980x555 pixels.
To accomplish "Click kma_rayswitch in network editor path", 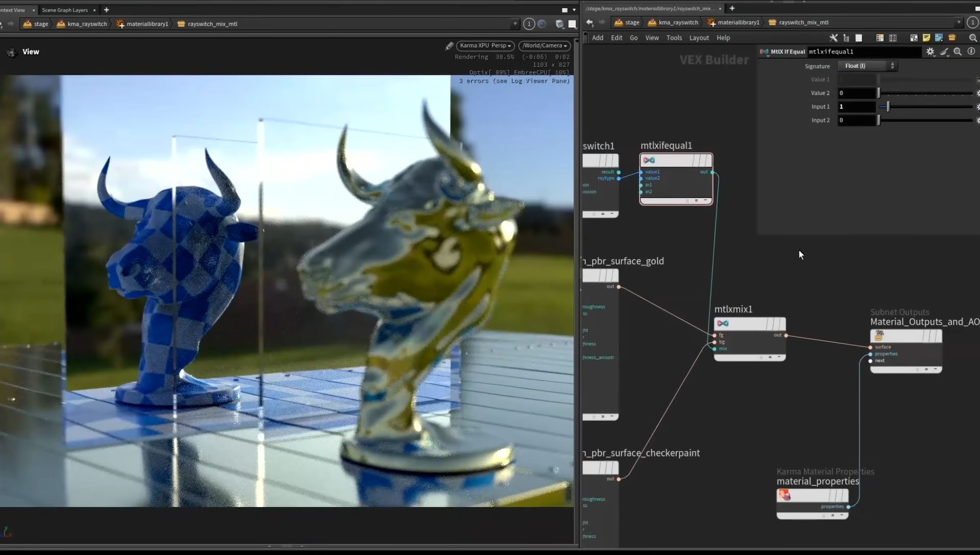I will tap(673, 22).
